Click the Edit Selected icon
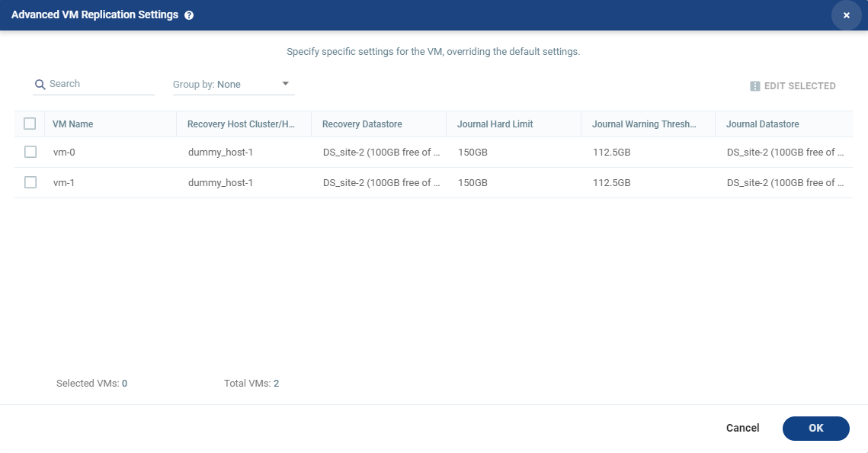 [x=755, y=86]
